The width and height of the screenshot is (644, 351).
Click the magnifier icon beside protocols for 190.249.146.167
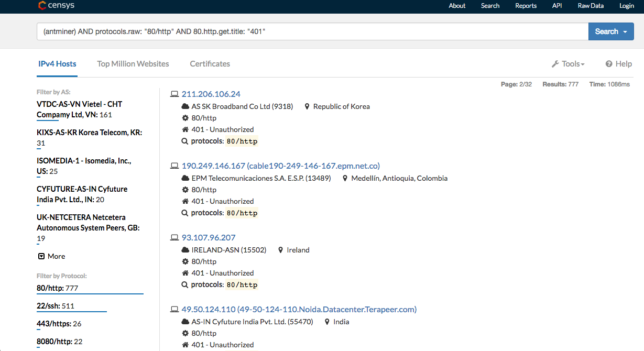pos(185,214)
